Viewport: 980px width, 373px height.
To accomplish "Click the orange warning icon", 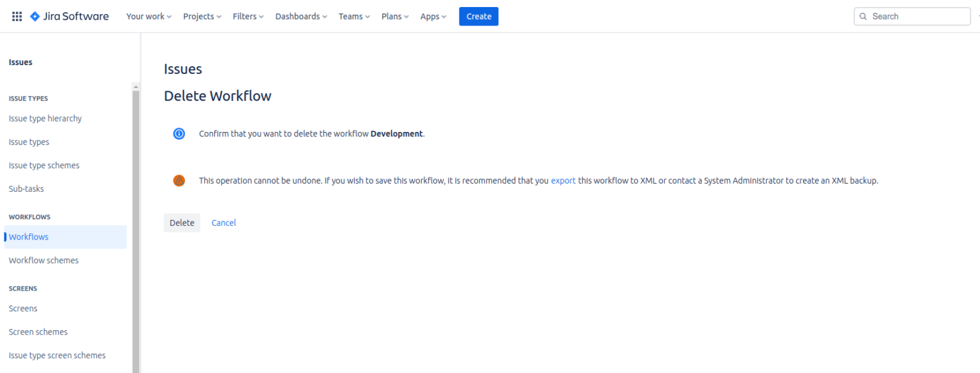I will [x=179, y=180].
